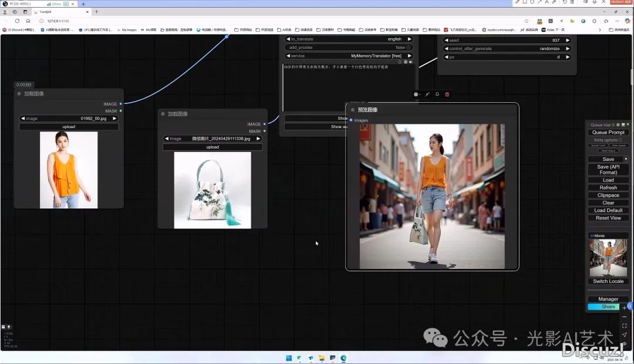Click the image icon next to Queue size
This screenshot has height=364, width=634.
[x=623, y=124]
